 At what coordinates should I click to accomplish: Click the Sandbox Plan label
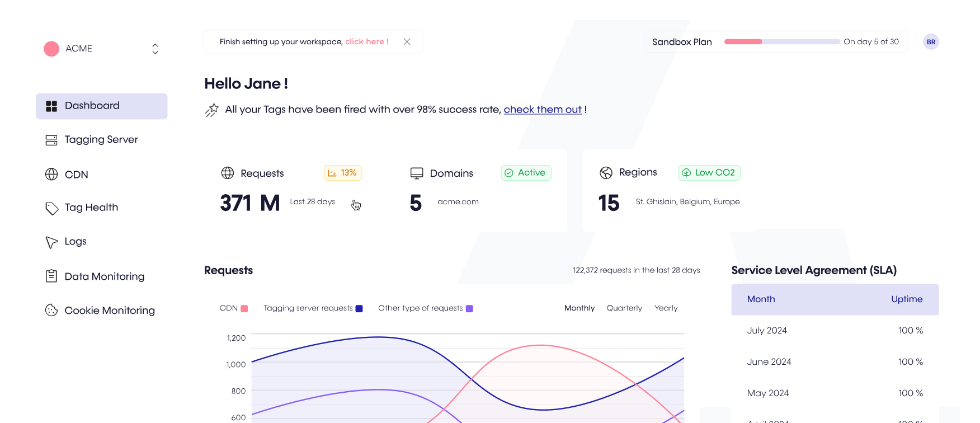click(682, 42)
